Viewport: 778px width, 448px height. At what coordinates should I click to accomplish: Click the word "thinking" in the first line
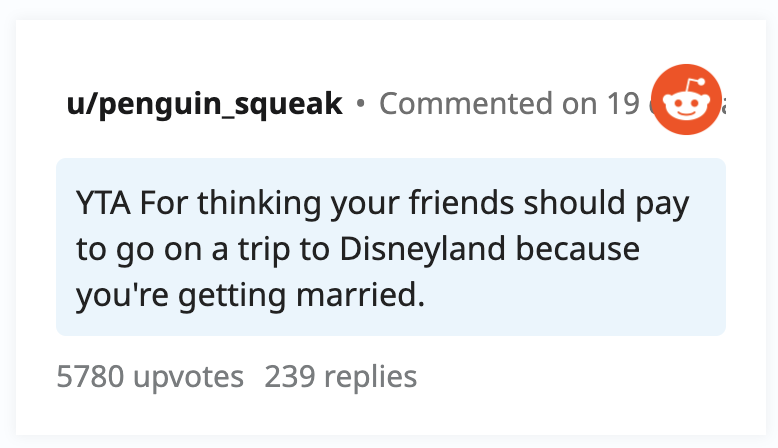pos(259,204)
